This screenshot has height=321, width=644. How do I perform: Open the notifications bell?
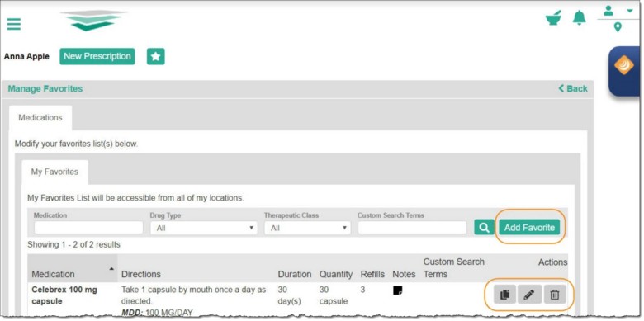point(579,18)
